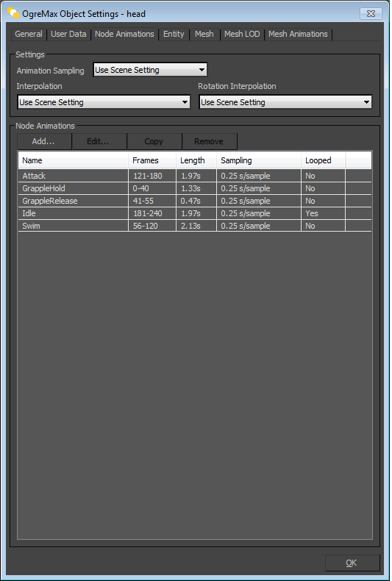Go to the Mesh tab
This screenshot has width=392, height=581.
[204, 34]
